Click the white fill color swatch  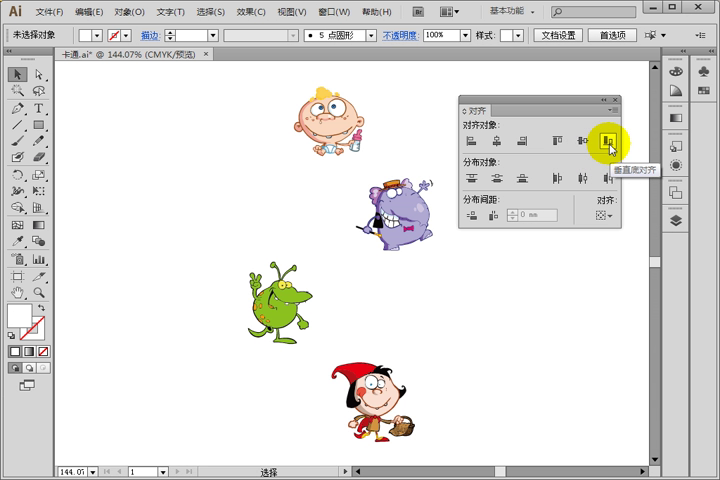click(19, 315)
